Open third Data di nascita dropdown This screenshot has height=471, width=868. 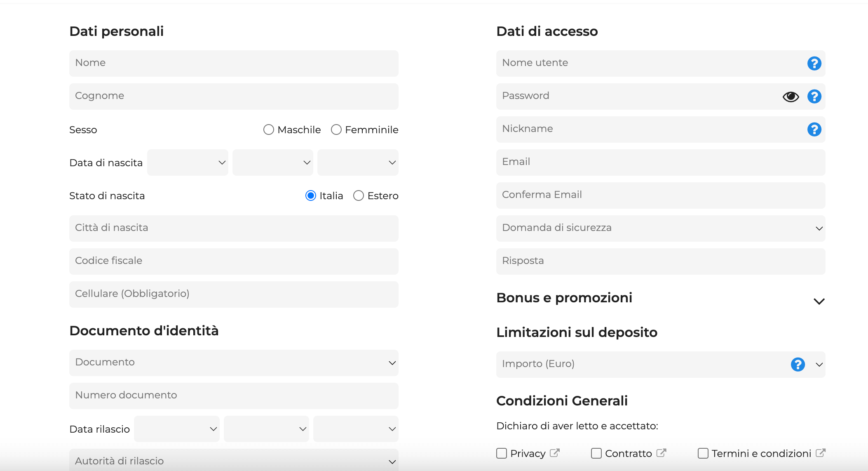[x=358, y=162]
